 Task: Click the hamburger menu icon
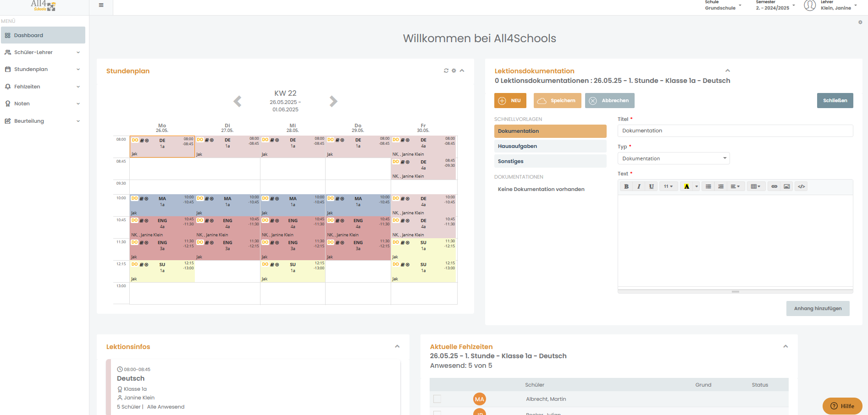tap(101, 5)
